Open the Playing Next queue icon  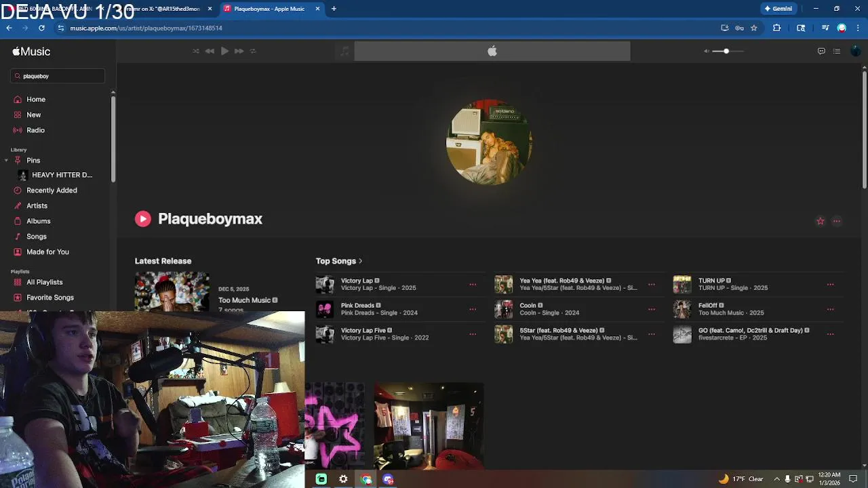click(837, 51)
